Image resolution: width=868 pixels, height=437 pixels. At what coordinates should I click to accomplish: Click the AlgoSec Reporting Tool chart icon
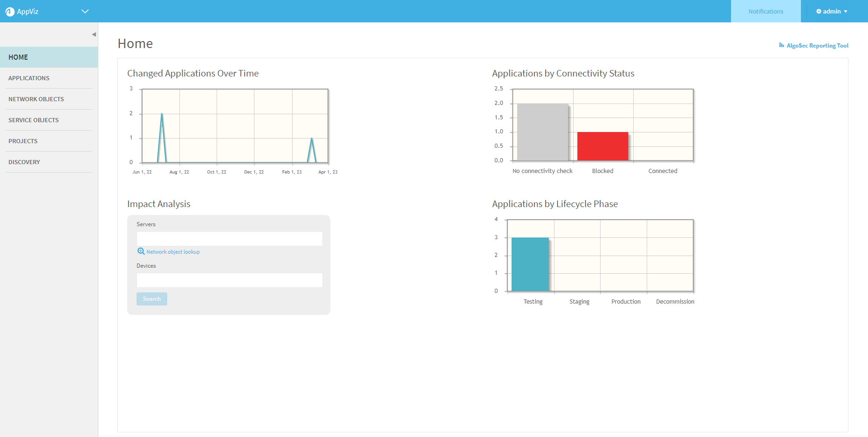coord(781,45)
